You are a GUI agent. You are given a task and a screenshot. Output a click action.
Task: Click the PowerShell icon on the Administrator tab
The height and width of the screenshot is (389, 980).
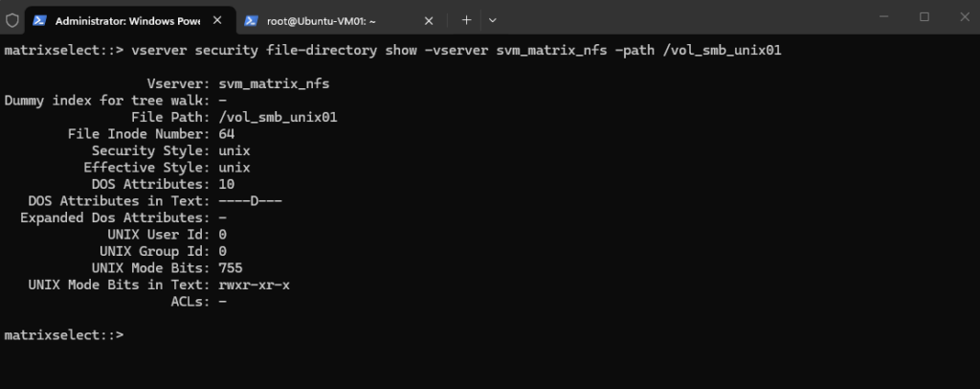(40, 21)
